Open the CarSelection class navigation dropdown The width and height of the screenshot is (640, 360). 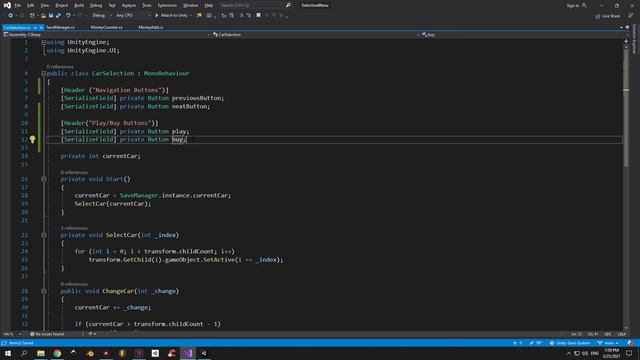(x=316, y=35)
